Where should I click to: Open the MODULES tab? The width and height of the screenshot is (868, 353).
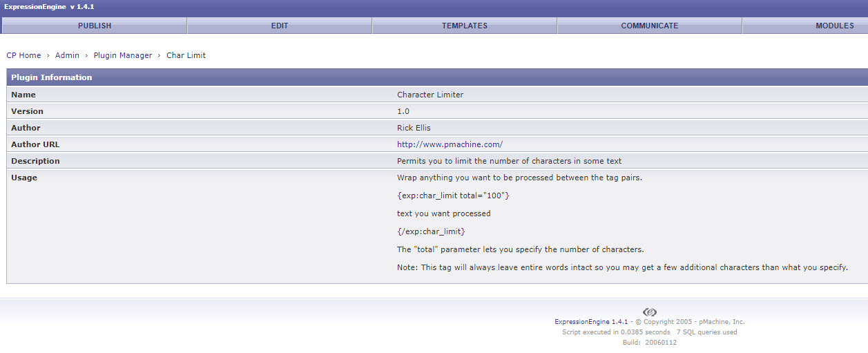point(834,26)
